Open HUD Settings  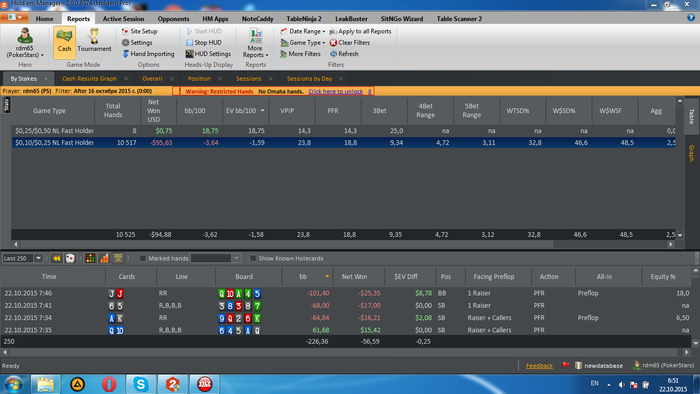point(208,54)
